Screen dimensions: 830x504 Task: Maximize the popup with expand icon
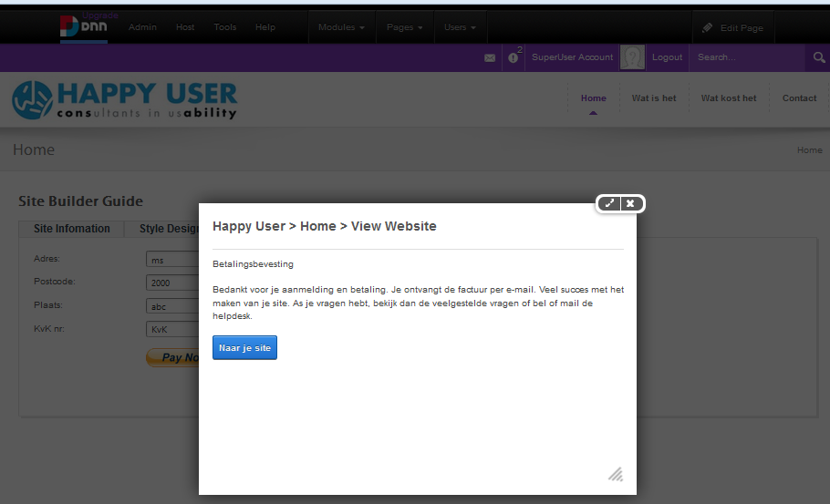coord(610,203)
